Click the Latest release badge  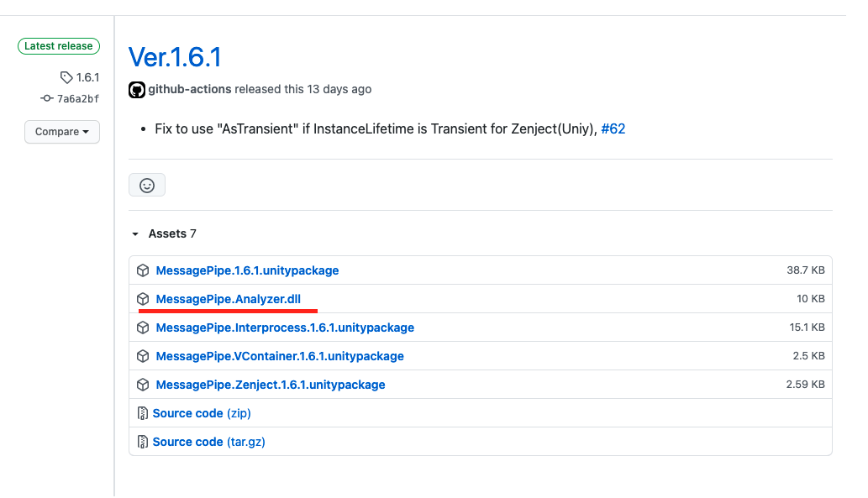click(59, 46)
